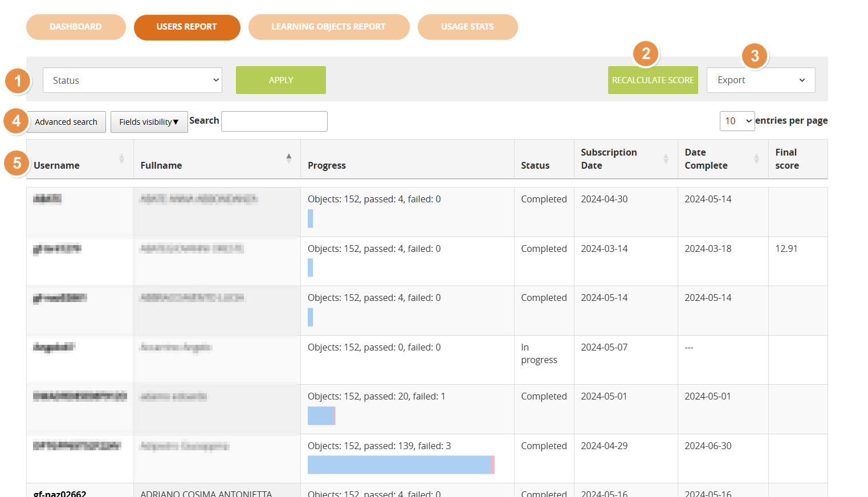Sort by Date Complete column arrows

pos(756,159)
